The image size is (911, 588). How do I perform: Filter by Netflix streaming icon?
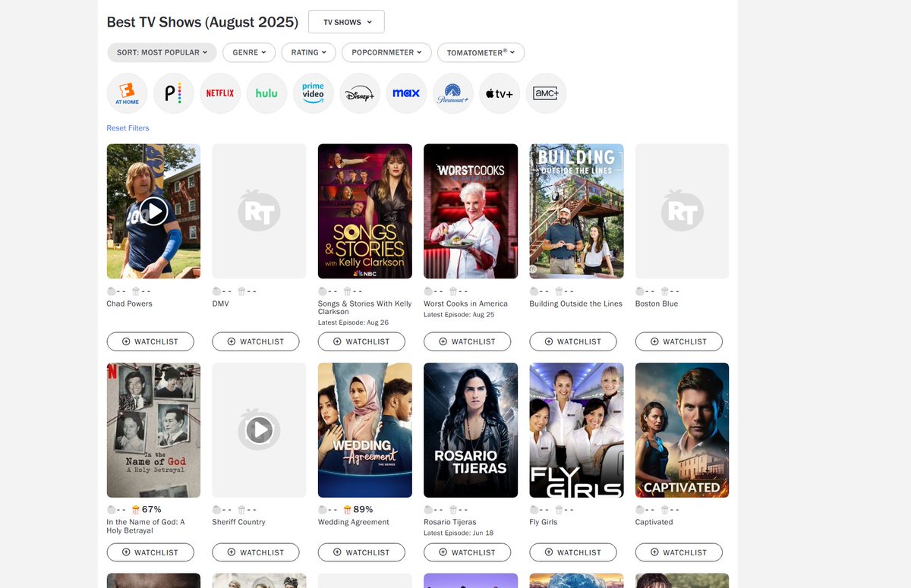point(220,93)
